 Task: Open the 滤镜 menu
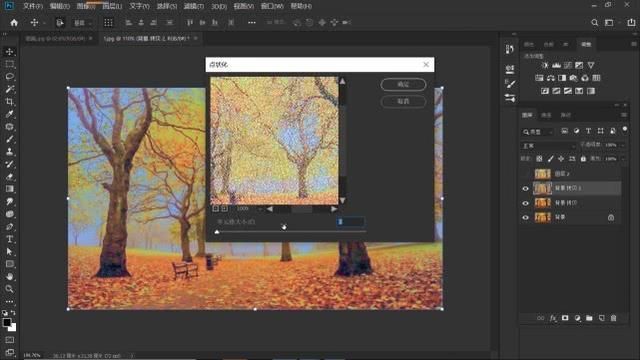tap(193, 6)
